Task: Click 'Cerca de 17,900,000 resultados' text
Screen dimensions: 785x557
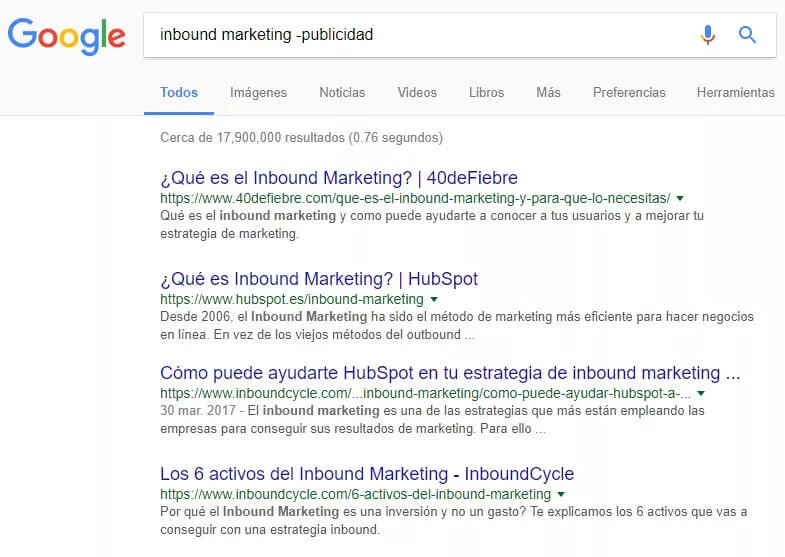Action: 301,138
